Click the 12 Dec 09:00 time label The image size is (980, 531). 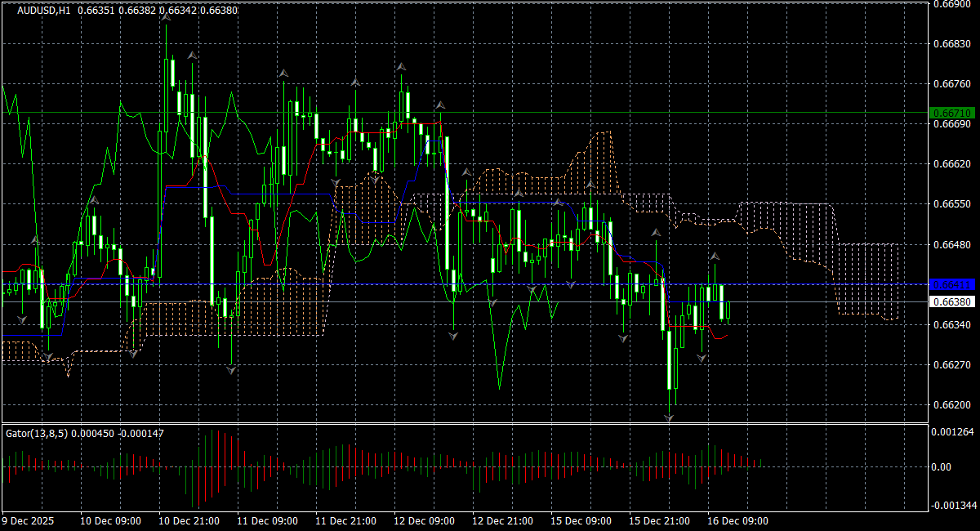point(423,521)
